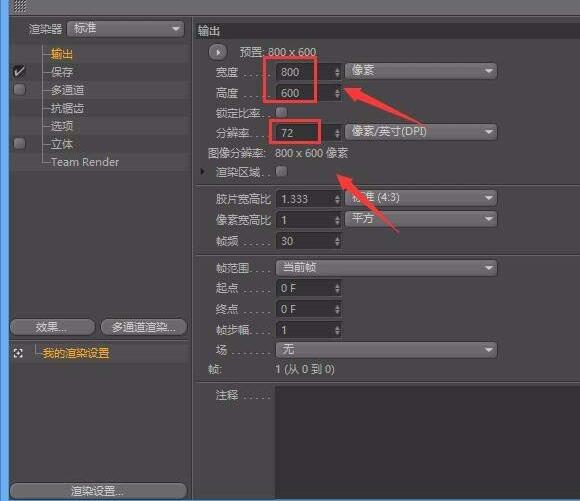This screenshot has height=501, width=580.
Task: Click the 终点 end frame stepper arrows
Action: [x=337, y=309]
